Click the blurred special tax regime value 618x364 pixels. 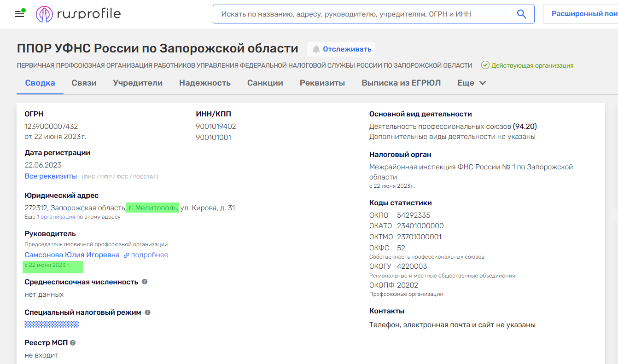coord(52,324)
